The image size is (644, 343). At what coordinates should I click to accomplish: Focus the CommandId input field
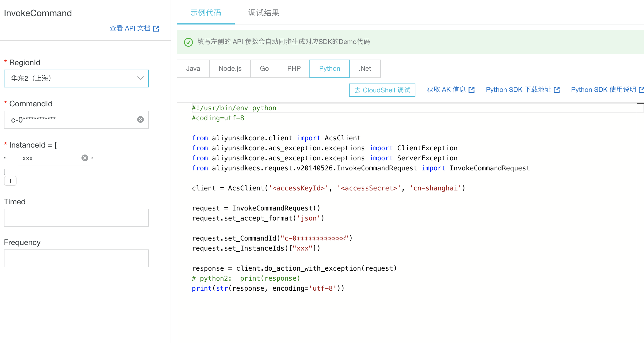(x=76, y=120)
